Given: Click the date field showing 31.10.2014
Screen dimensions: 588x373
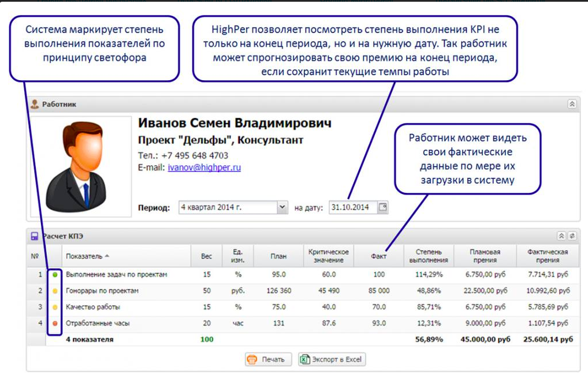Looking at the screenshot, I should click(353, 207).
